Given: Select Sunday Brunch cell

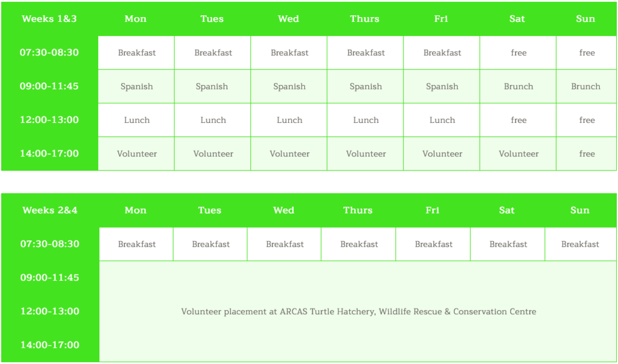Looking at the screenshot, I should 586,86.
